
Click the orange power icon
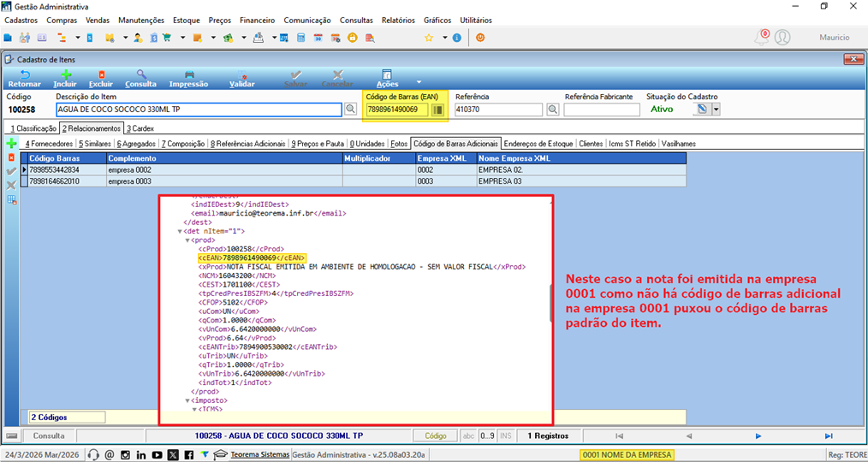480,38
